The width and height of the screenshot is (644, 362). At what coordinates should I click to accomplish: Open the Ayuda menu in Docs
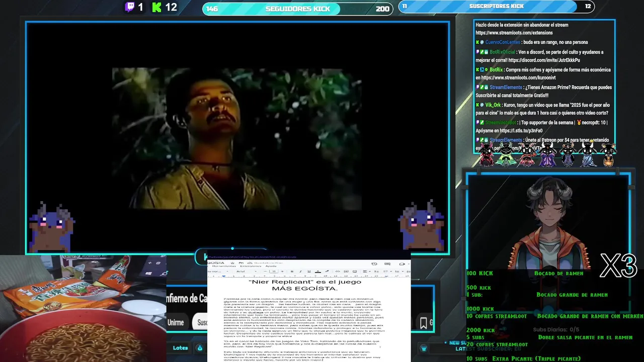tap(271, 266)
